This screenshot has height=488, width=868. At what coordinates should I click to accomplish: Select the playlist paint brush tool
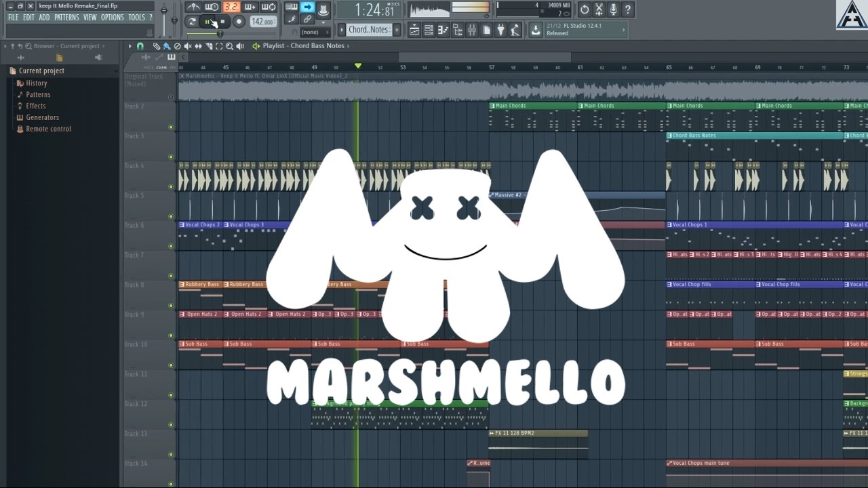[166, 46]
